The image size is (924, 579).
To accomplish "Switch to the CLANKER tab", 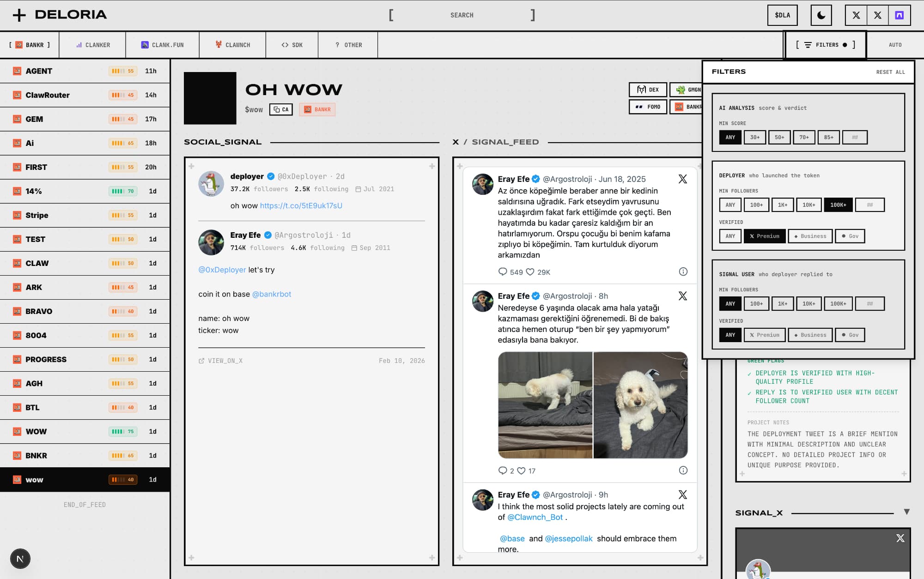I will [92, 45].
